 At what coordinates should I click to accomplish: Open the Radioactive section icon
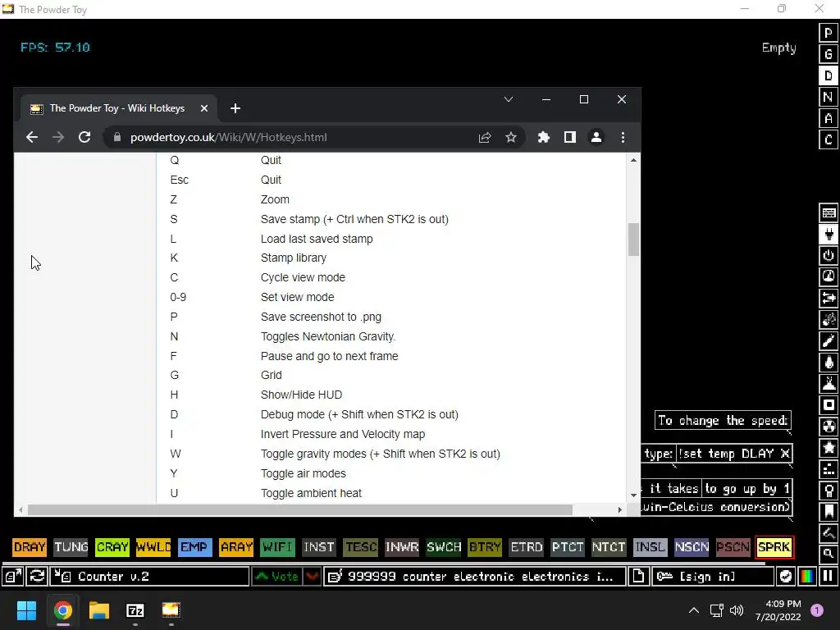click(829, 427)
